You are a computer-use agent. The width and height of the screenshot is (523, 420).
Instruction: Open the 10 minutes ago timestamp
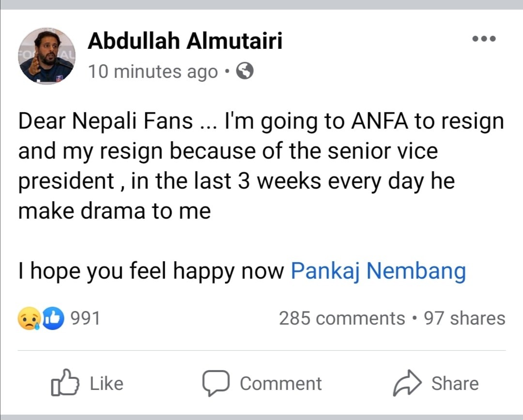[x=153, y=71]
